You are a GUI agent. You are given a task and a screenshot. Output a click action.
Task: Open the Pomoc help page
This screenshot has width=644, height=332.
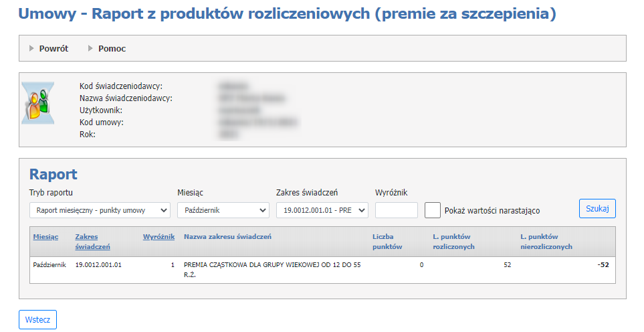point(112,48)
